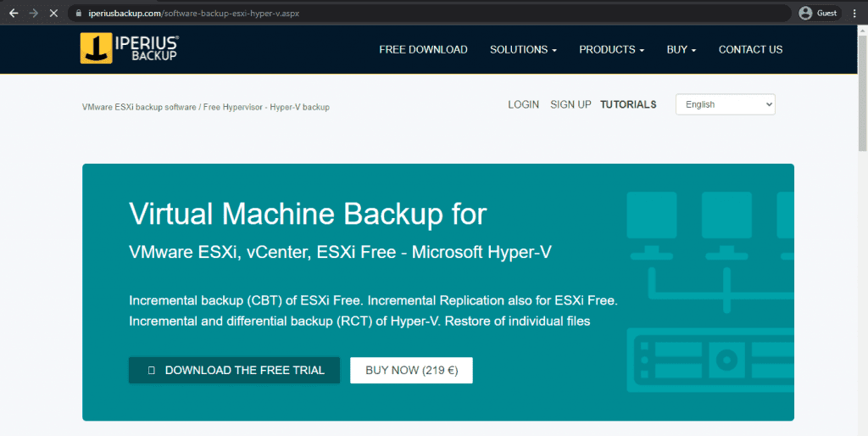Expand the Buy dropdown menu
868x436 pixels.
pos(681,49)
